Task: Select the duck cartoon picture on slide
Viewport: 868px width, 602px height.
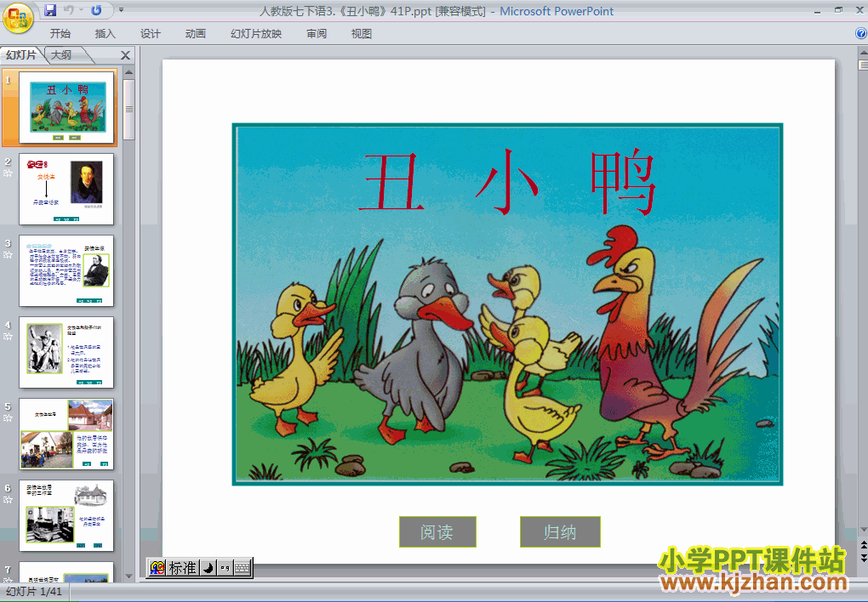Action: pos(507,304)
